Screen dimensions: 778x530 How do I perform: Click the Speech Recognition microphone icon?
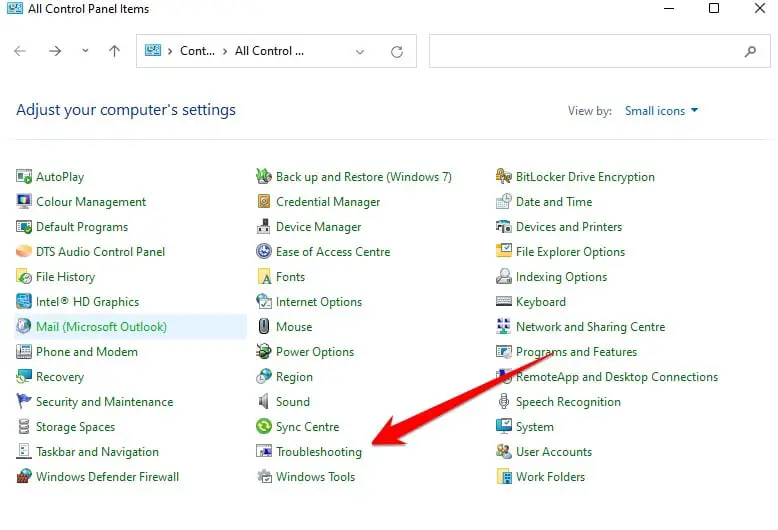[504, 401]
